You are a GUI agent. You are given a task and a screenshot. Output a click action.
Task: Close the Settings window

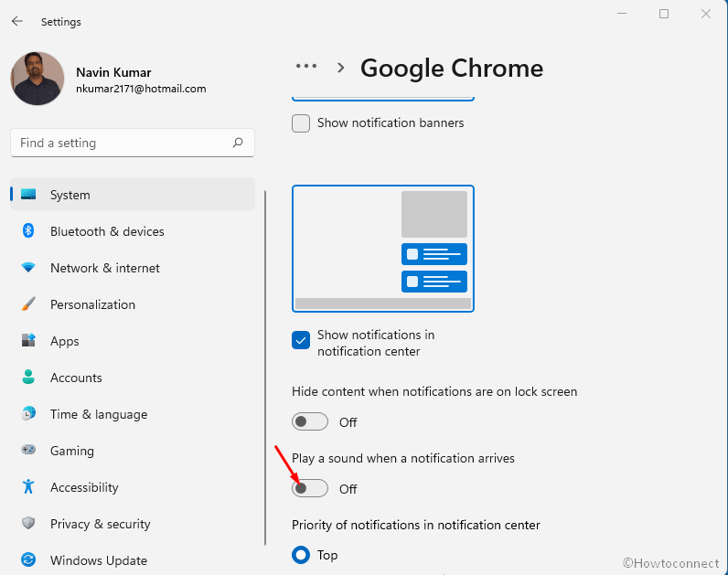(x=706, y=14)
